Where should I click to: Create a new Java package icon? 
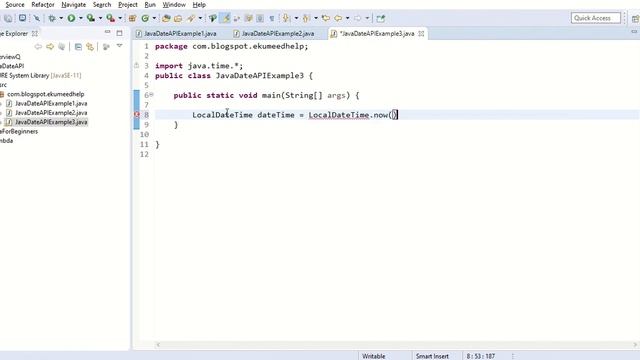[x=132, y=18]
